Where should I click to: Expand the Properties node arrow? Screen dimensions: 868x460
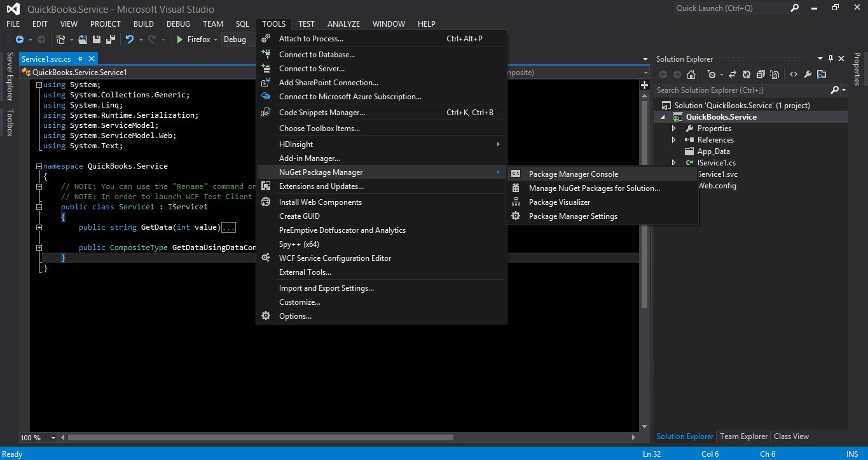pos(674,129)
